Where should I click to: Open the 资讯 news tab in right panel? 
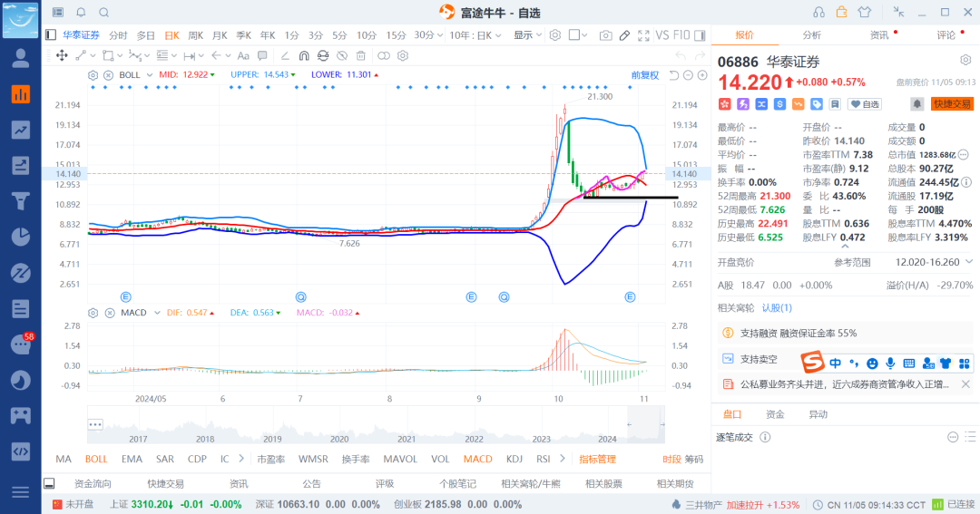879,35
